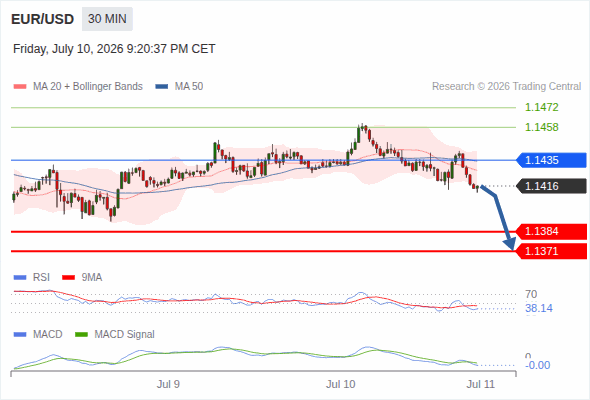The image size is (590, 400).
Task: Click the MA 50 blue legend swatch
Action: [x=162, y=87]
